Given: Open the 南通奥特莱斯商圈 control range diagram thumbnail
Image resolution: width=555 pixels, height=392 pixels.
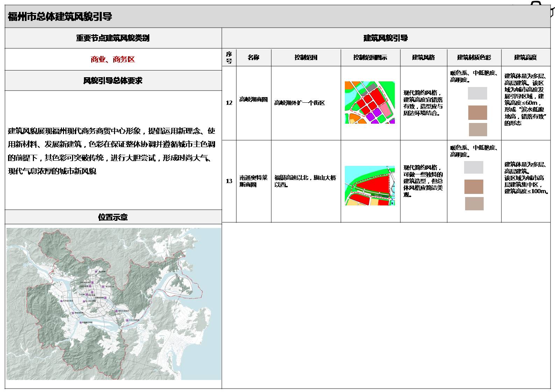Looking at the screenshot, I should 370,186.
